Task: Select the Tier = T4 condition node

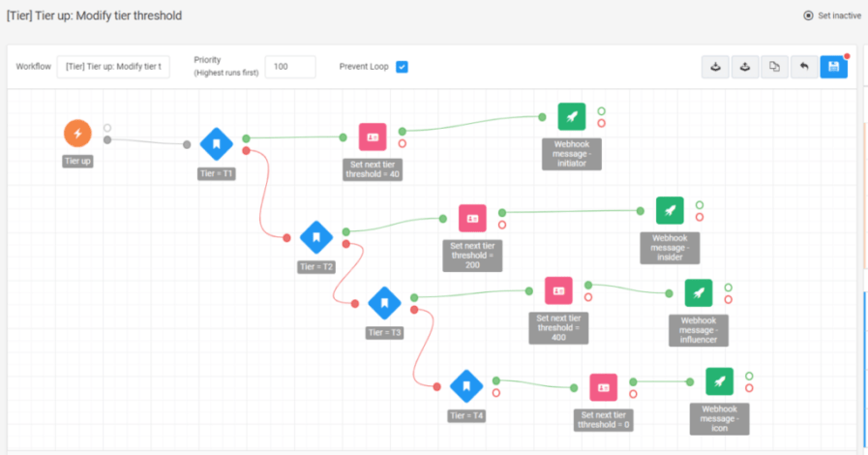Action: tap(466, 386)
